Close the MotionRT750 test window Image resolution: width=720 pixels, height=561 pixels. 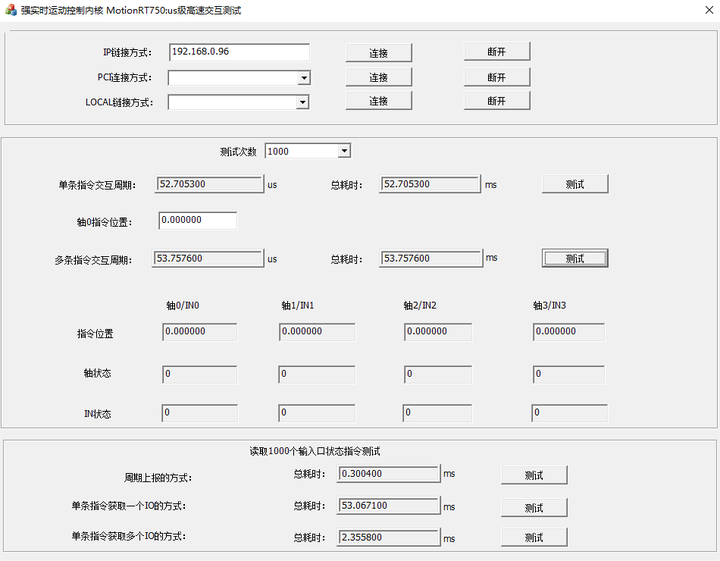click(x=709, y=10)
